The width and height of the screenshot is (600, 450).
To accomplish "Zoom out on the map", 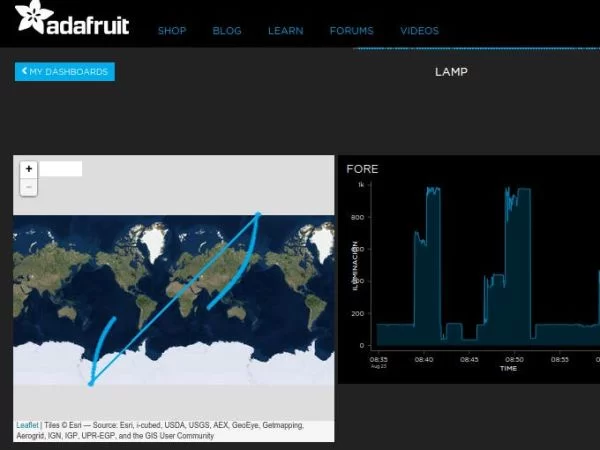I will click(29, 187).
